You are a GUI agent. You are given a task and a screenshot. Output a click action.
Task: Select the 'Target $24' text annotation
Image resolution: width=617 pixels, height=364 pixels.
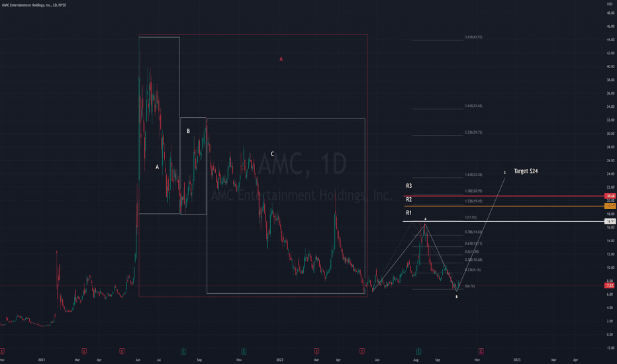(526, 171)
